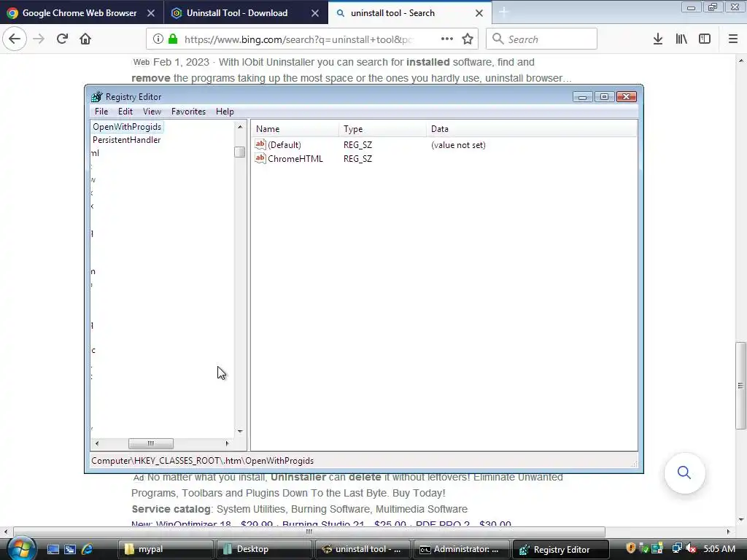Open the Windows Start orb
This screenshot has width=747, height=560.
point(21,548)
